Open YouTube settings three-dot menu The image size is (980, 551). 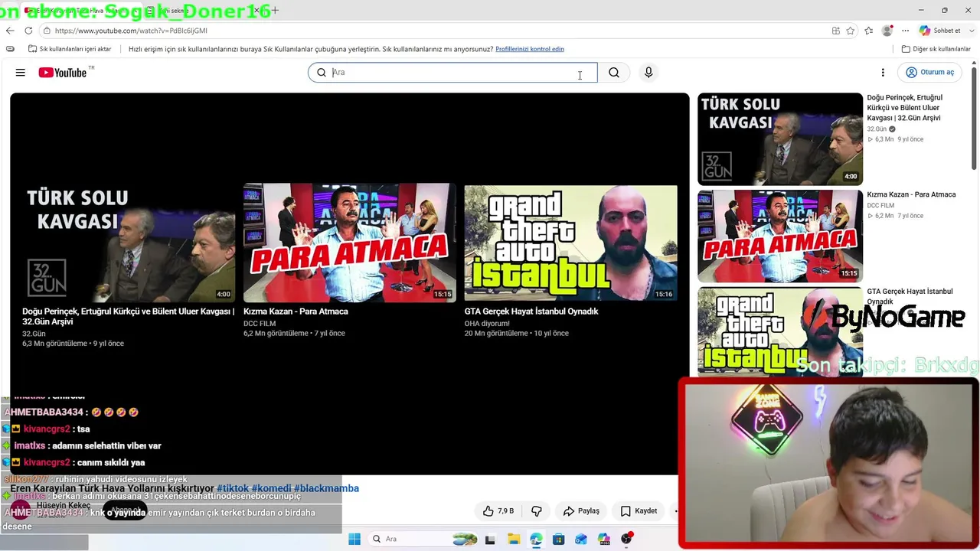tap(883, 73)
